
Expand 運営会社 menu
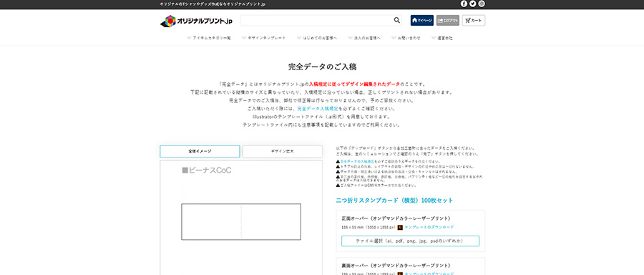[x=442, y=38]
